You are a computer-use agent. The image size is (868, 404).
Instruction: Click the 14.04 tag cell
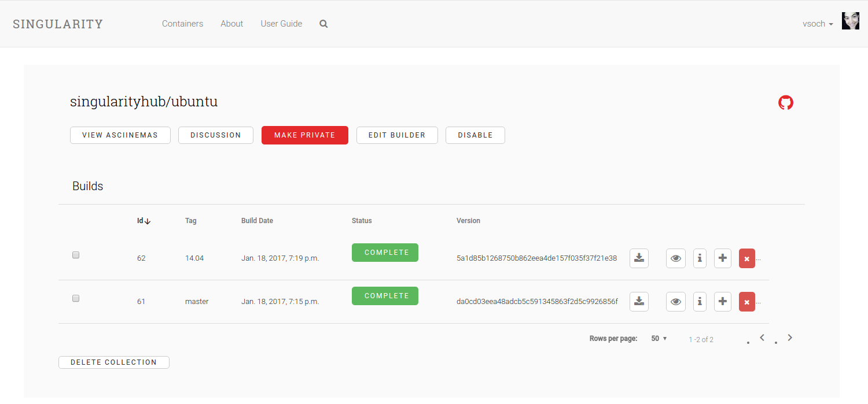(194, 258)
